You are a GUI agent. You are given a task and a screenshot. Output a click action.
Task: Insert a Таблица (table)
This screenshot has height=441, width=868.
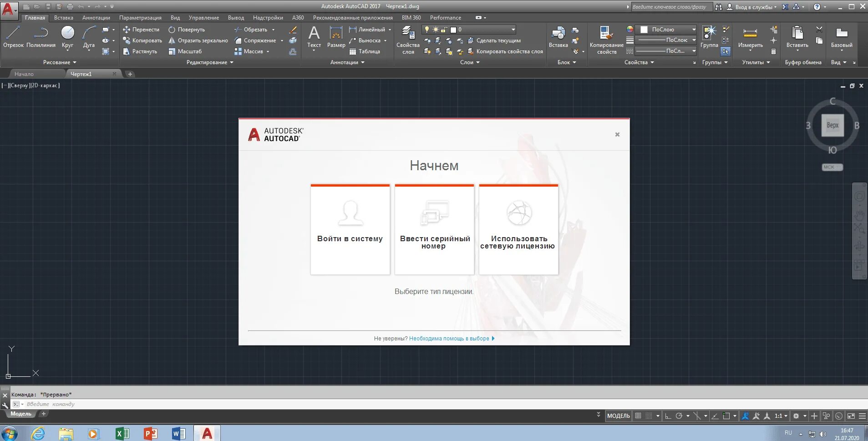click(365, 51)
